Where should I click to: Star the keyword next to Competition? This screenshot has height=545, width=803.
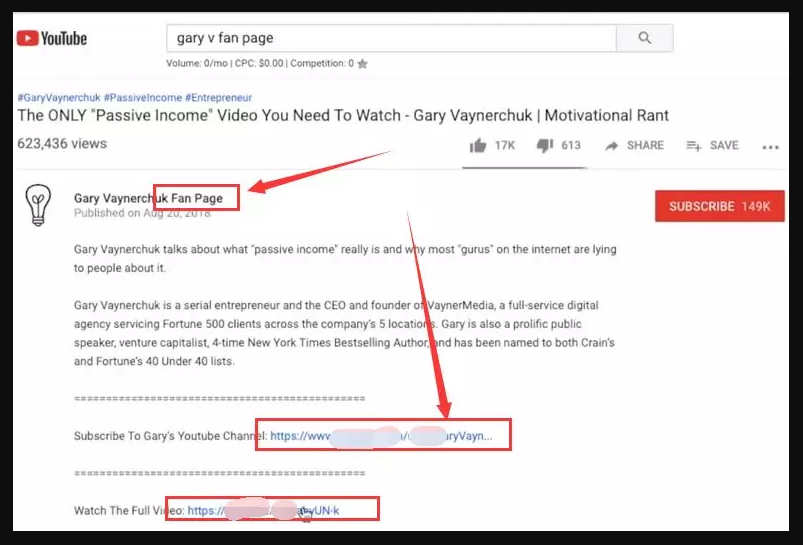(x=363, y=64)
